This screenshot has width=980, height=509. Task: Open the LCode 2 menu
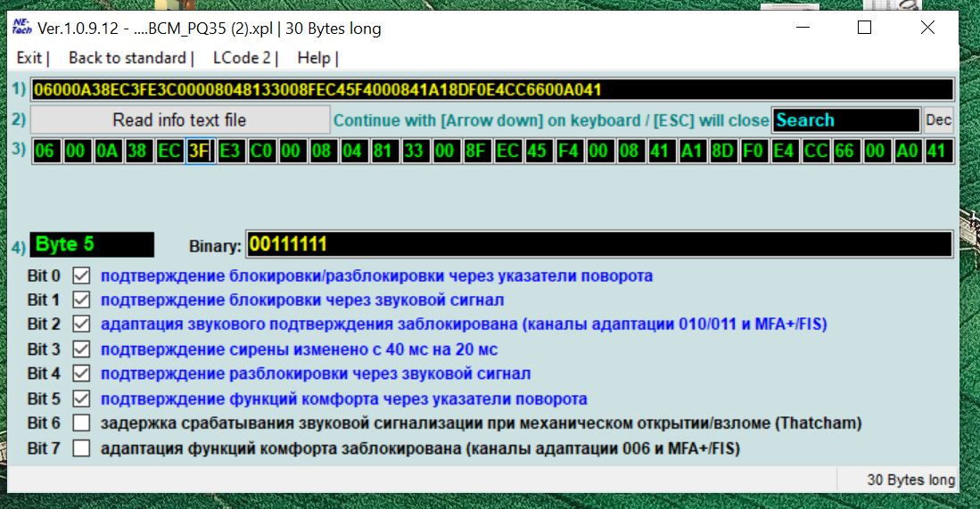pyautogui.click(x=242, y=58)
